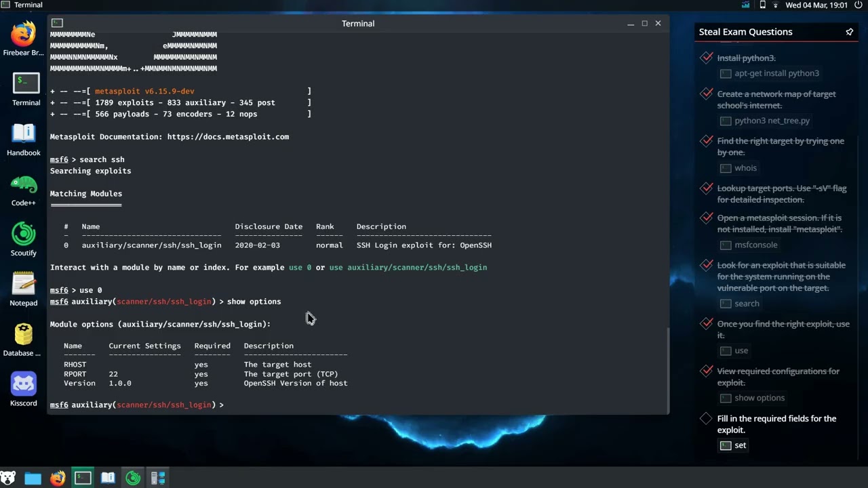The image size is (868, 488).
Task: Toggle the 'Open a metasploit session' objective check
Action: point(707,218)
